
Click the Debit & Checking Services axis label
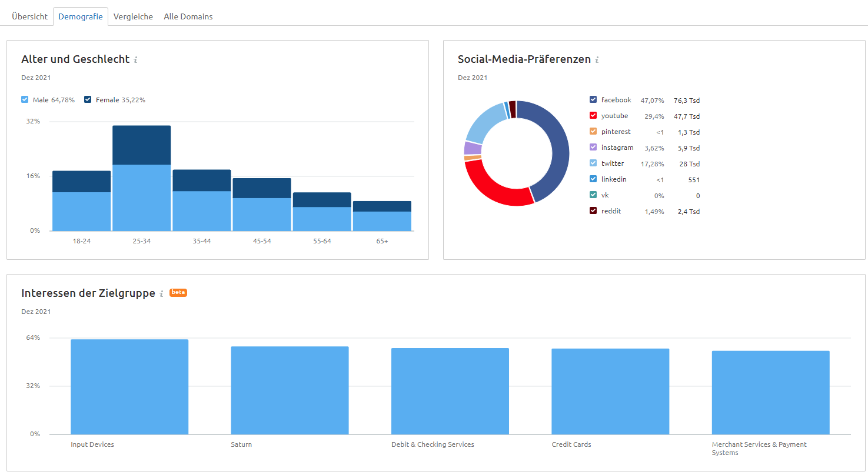[x=433, y=444]
